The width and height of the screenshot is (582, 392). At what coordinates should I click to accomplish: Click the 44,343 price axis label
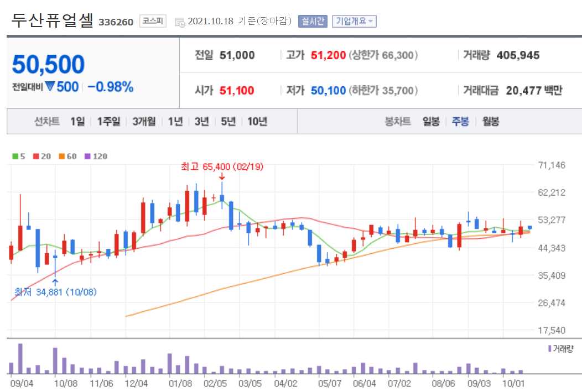pyautogui.click(x=552, y=248)
